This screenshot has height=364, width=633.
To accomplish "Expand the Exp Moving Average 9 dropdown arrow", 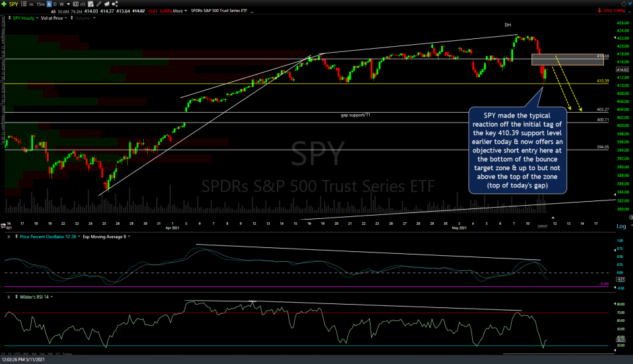I will click(x=129, y=237).
